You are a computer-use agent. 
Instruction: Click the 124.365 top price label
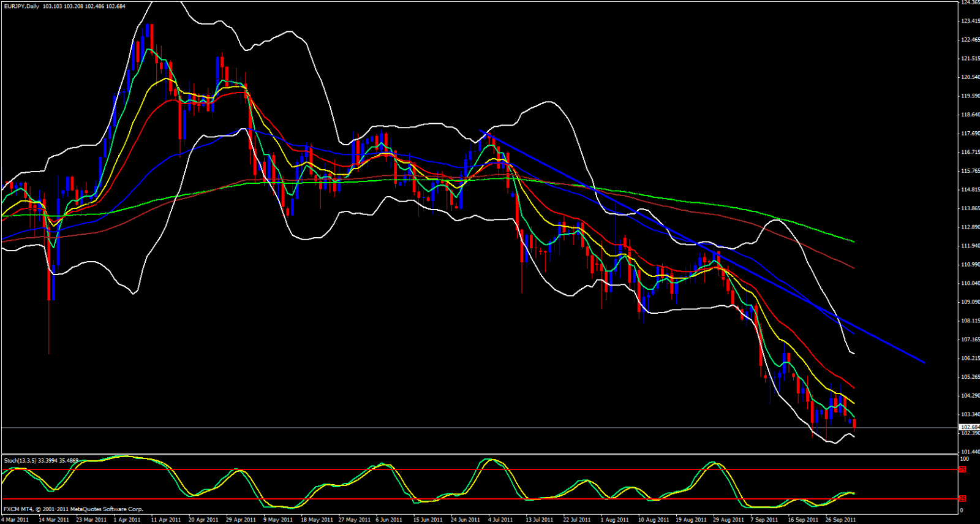tap(970, 2)
